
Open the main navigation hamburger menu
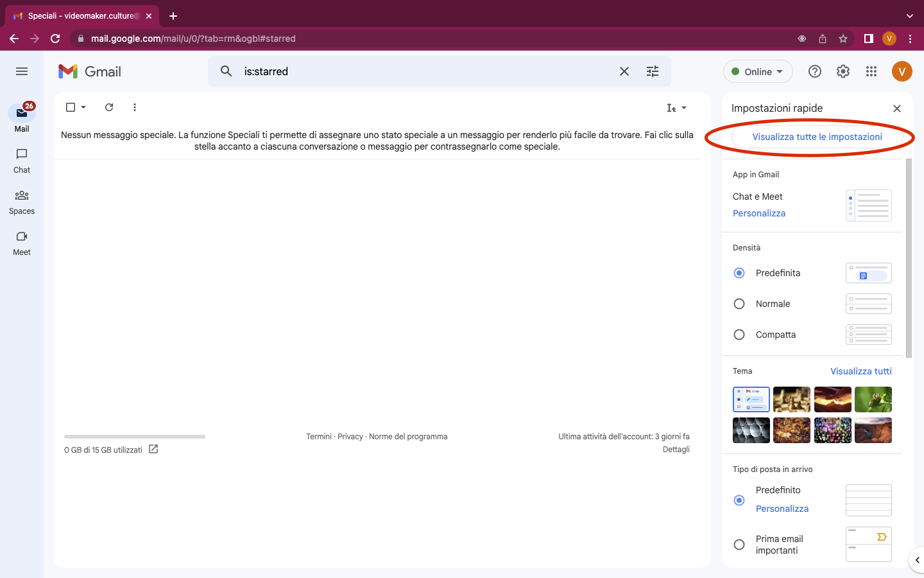click(x=21, y=71)
